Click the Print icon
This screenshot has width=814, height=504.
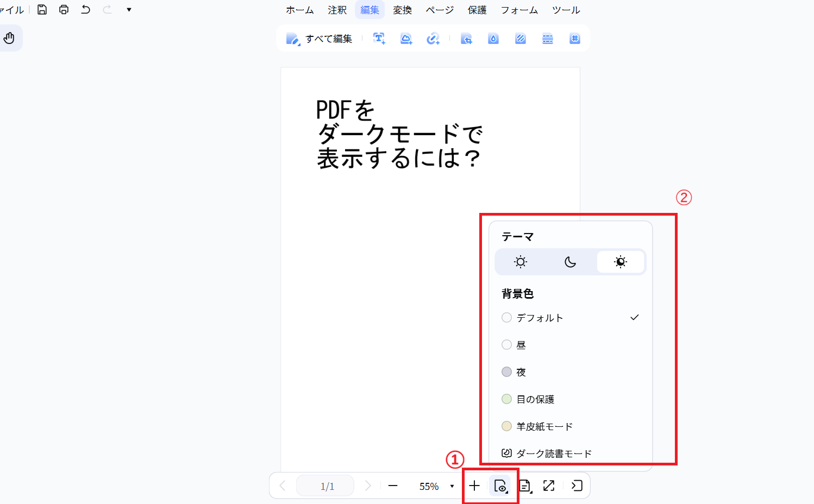(x=64, y=9)
